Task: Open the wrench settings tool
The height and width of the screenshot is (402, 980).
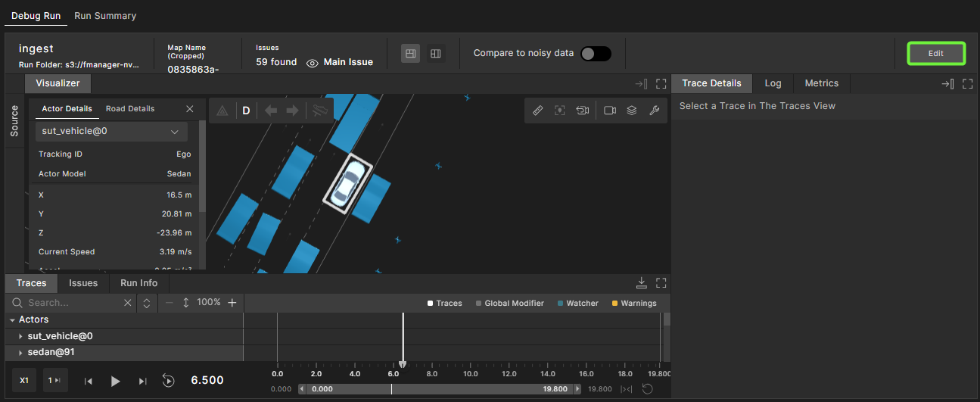Action: tap(655, 111)
